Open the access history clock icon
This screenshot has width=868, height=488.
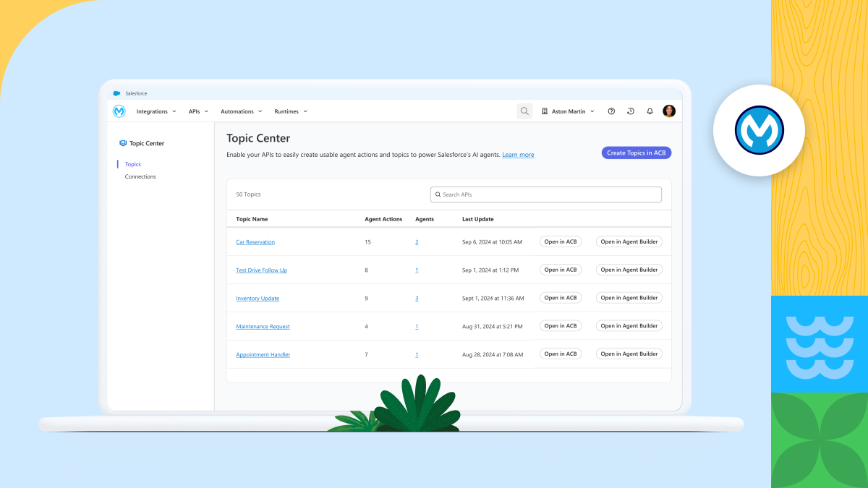click(630, 111)
